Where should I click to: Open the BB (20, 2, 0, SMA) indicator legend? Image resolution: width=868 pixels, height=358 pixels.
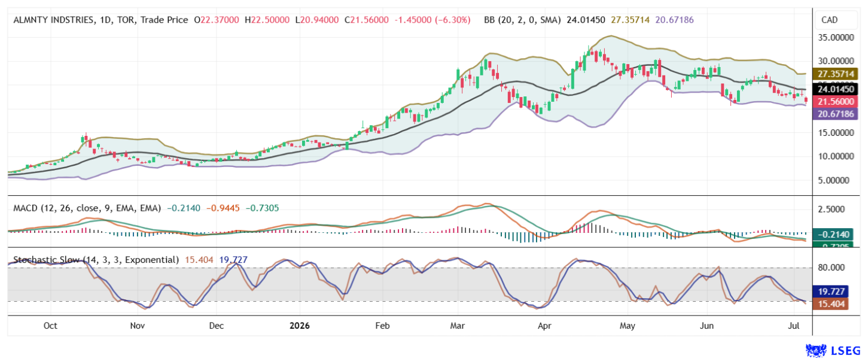(522, 20)
